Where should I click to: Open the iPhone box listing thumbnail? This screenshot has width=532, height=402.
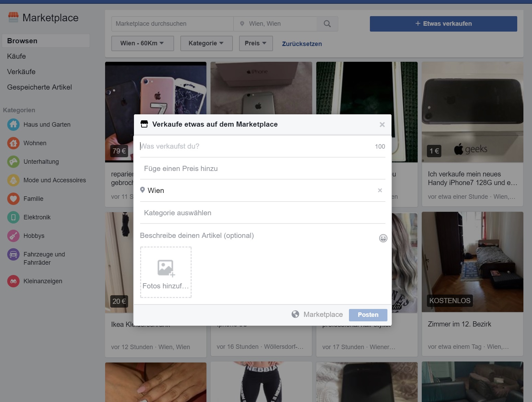[x=261, y=88]
